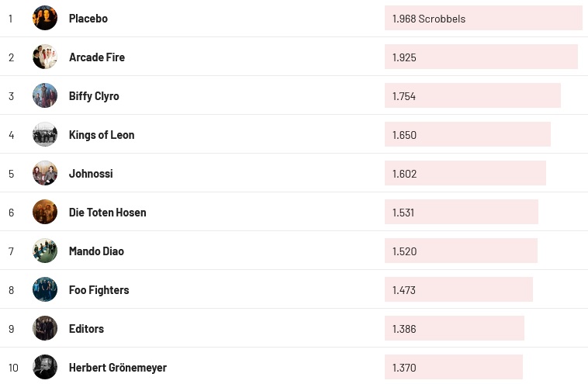This screenshot has height=384, width=588.
Task: Open the Placebo artist link
Action: point(88,18)
